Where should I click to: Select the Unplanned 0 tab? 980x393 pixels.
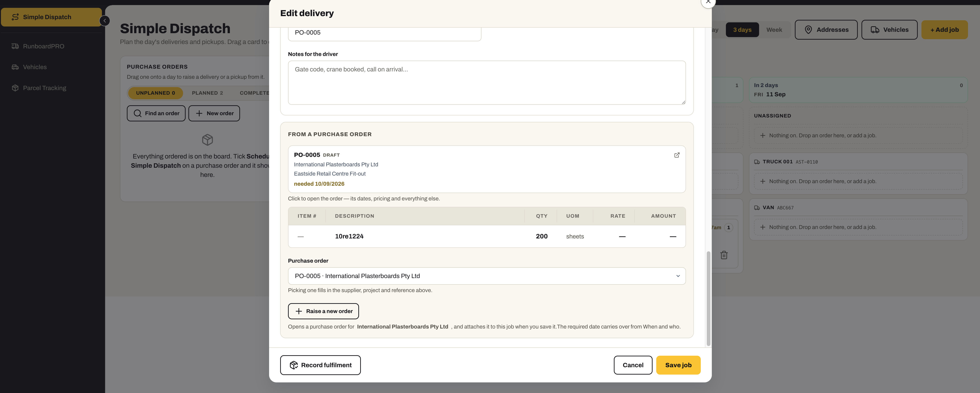155,93
